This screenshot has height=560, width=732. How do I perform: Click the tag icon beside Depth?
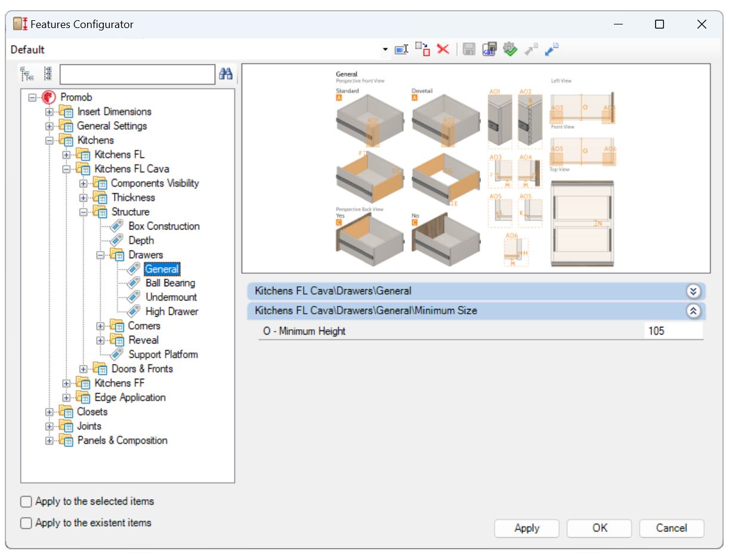coord(117,240)
